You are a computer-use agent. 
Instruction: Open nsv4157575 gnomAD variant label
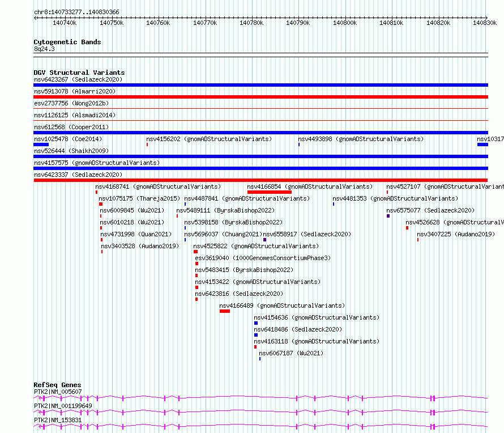[97, 163]
